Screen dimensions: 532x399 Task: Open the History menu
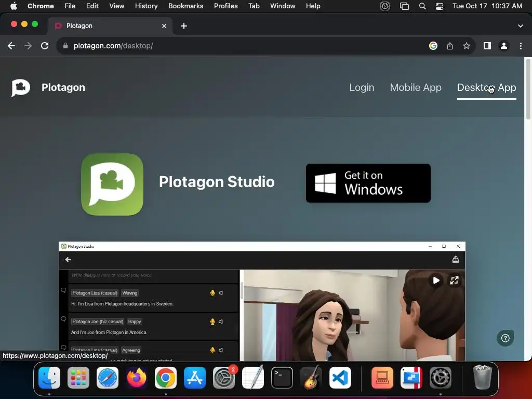click(x=146, y=6)
